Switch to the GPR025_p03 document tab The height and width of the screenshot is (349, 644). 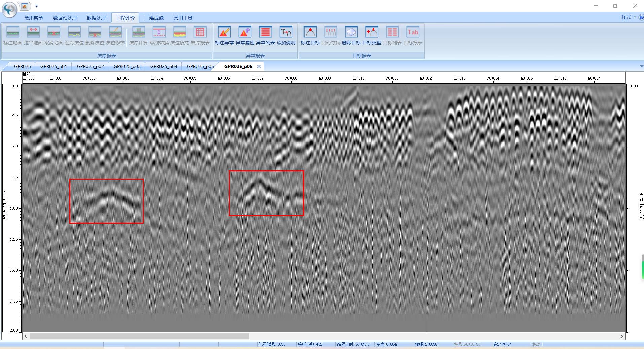127,66
